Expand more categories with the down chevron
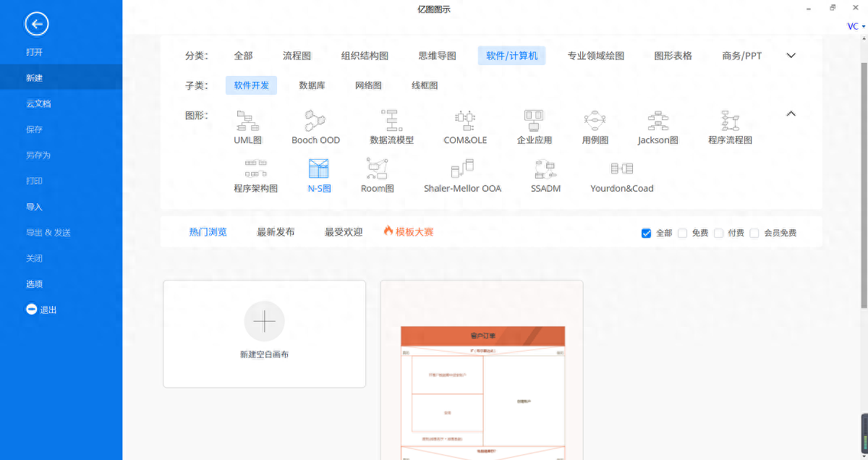868x460 pixels. 791,56
